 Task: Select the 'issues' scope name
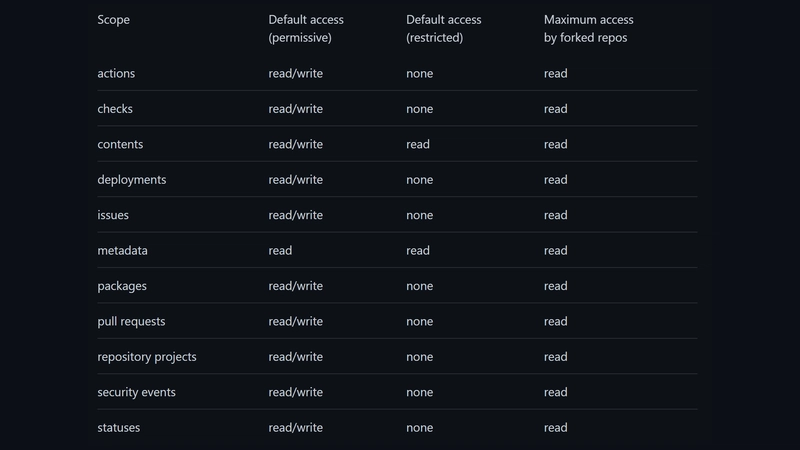[113, 216]
